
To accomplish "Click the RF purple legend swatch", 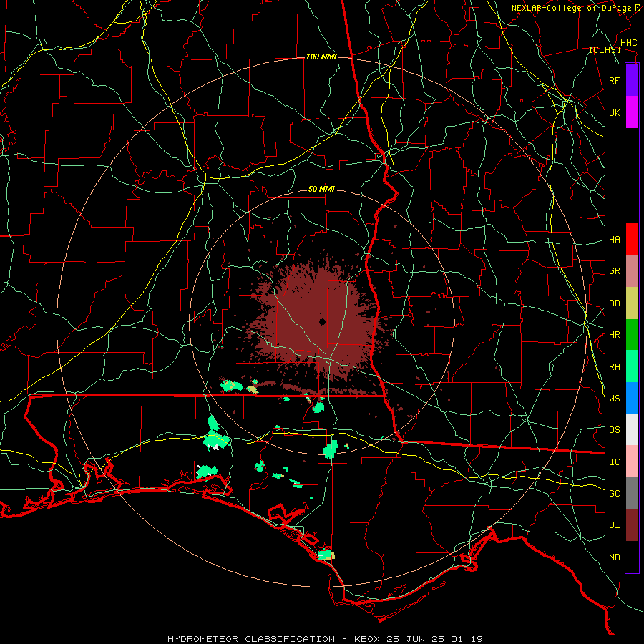I will [x=632, y=80].
